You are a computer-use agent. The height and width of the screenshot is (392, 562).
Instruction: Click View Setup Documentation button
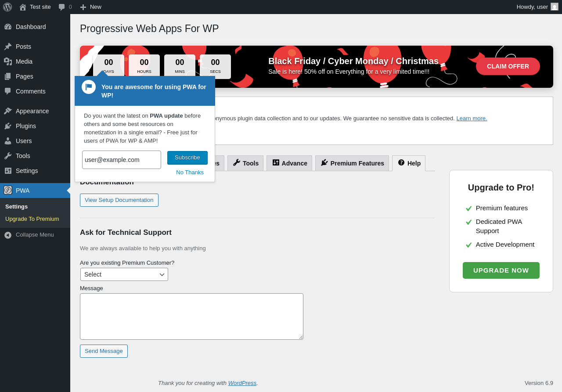119,200
